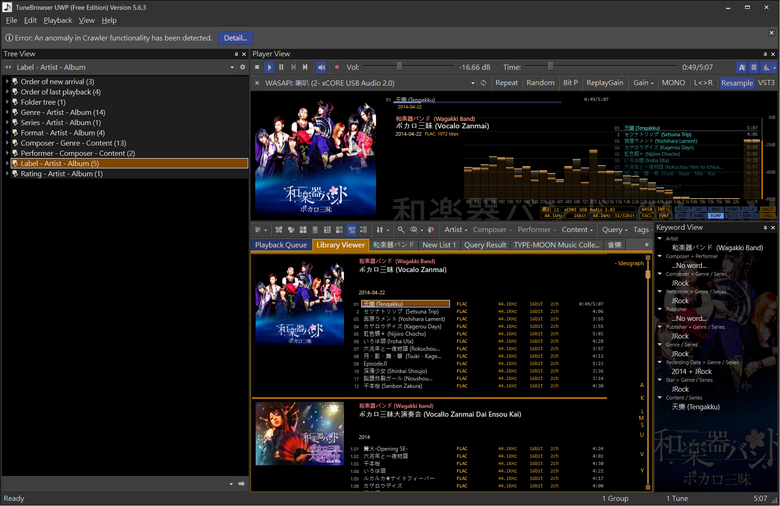The image size is (780, 506).
Task: Toggle MONO output
Action: (x=673, y=83)
